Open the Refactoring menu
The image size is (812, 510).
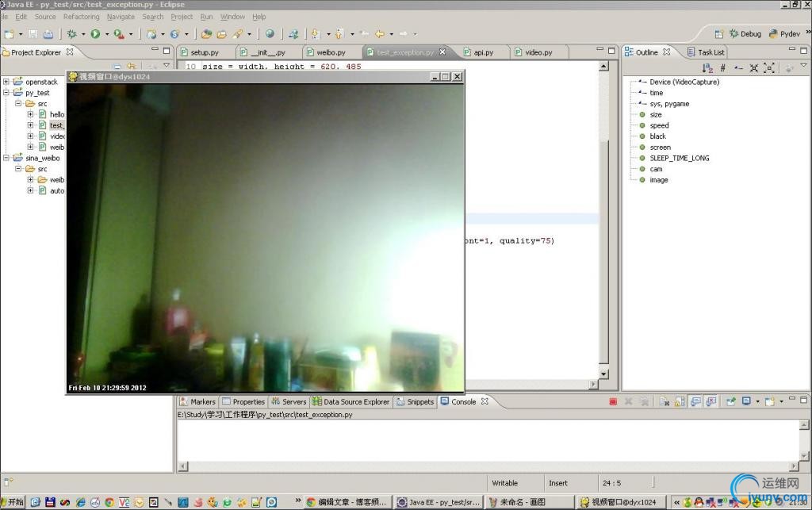82,17
